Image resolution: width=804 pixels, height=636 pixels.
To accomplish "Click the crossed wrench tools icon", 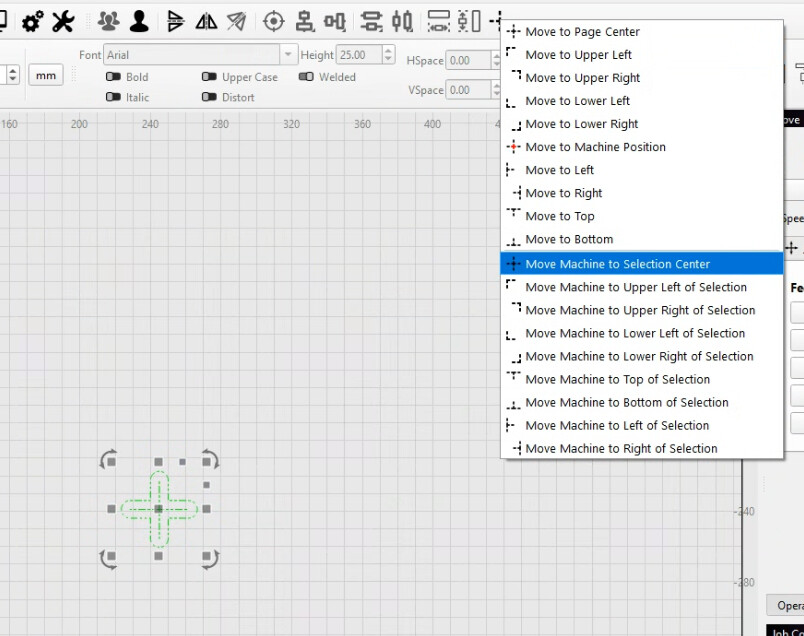I will tap(63, 21).
